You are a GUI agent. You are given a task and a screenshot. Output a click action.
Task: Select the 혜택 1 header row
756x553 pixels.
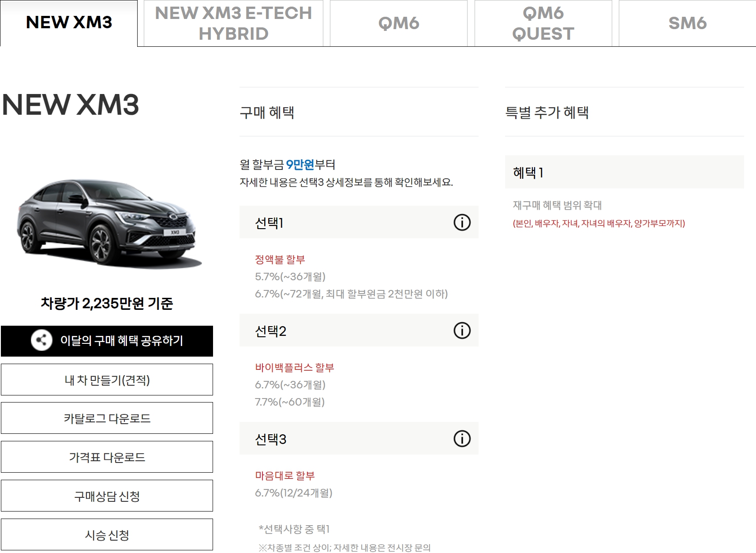click(624, 172)
